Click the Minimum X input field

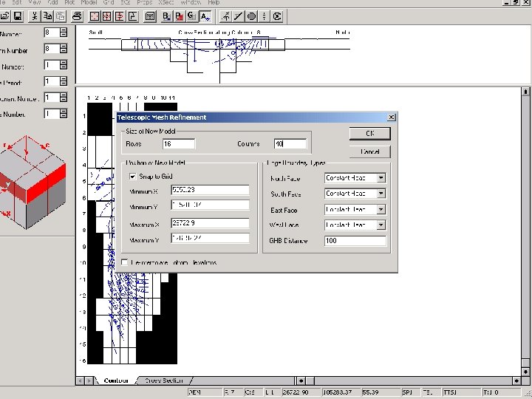(210, 190)
